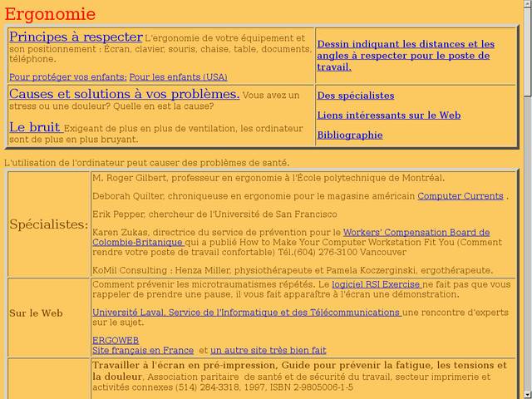Open 'Dessin indiquant les distances' link
The image size is (532, 399).
click(406, 56)
